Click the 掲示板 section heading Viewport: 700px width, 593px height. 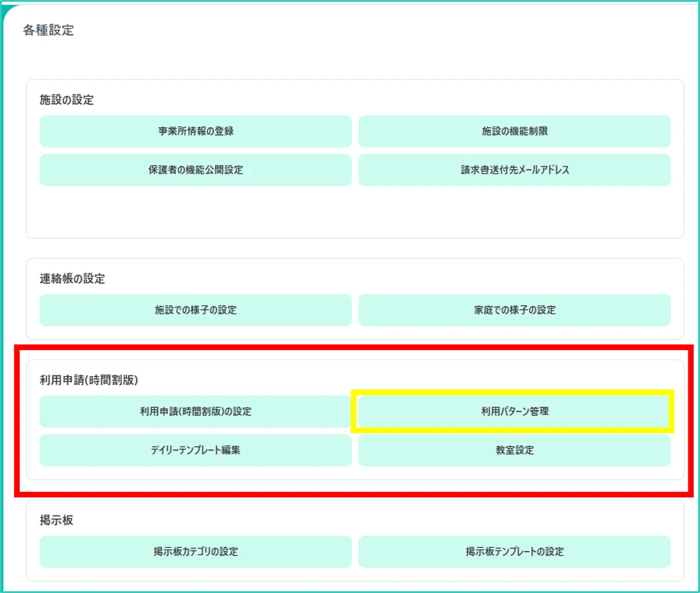(x=57, y=520)
